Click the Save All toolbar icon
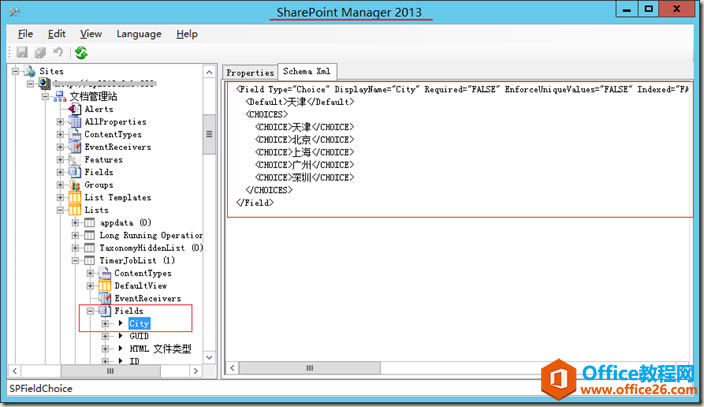 [40, 52]
